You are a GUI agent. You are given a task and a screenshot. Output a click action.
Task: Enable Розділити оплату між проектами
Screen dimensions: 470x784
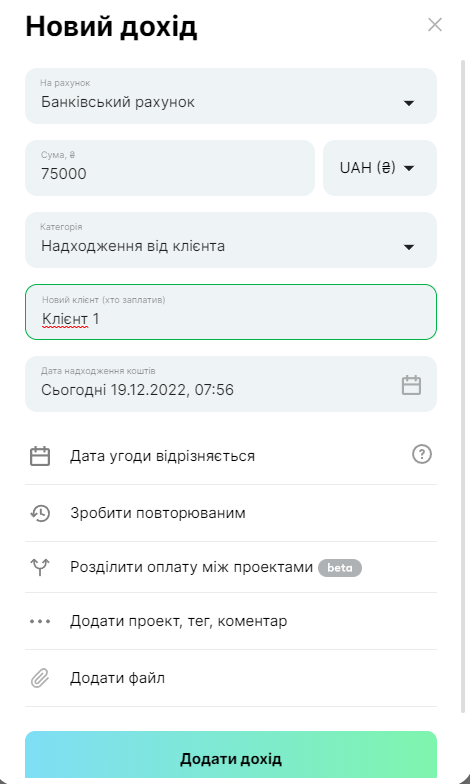[231, 567]
